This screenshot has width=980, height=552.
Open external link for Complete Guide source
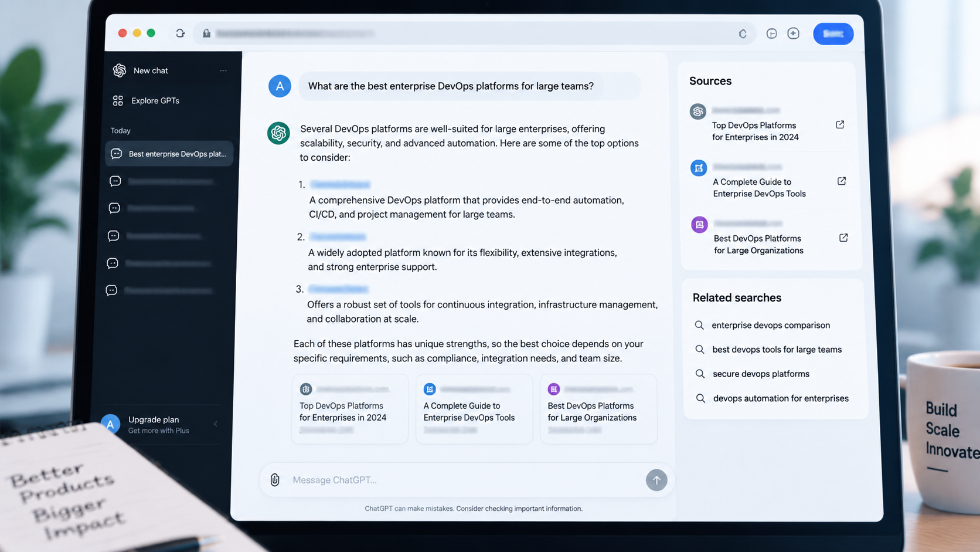(x=842, y=181)
